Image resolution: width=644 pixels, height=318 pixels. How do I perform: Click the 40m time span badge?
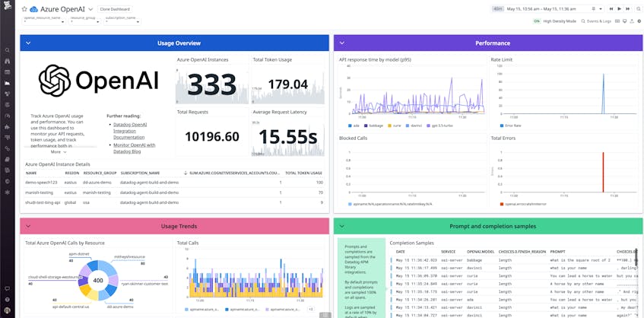tap(498, 8)
